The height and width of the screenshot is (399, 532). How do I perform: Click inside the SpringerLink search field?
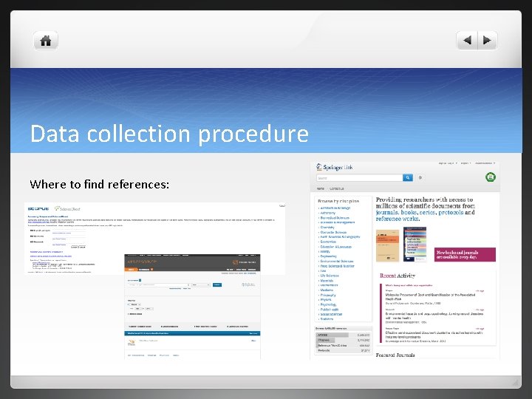coord(359,178)
